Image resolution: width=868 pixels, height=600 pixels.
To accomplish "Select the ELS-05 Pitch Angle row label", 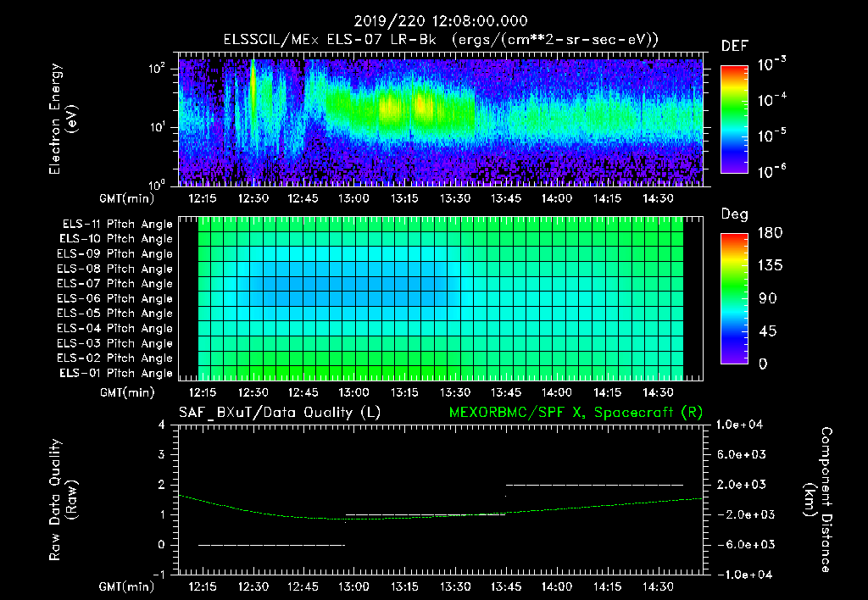I will click(115, 314).
